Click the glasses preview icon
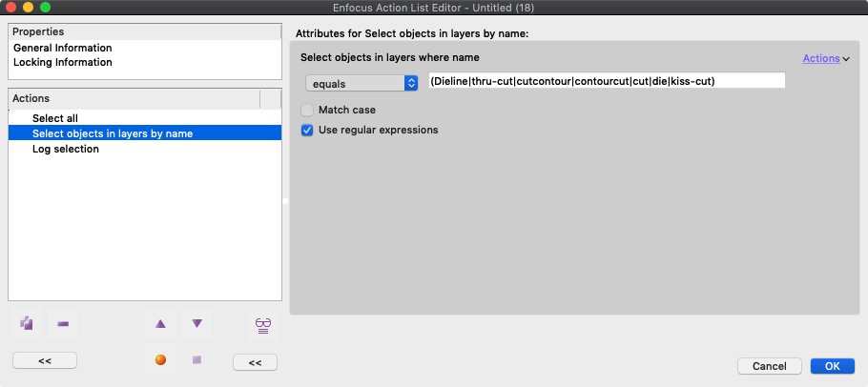This screenshot has height=387, width=868. [x=263, y=325]
